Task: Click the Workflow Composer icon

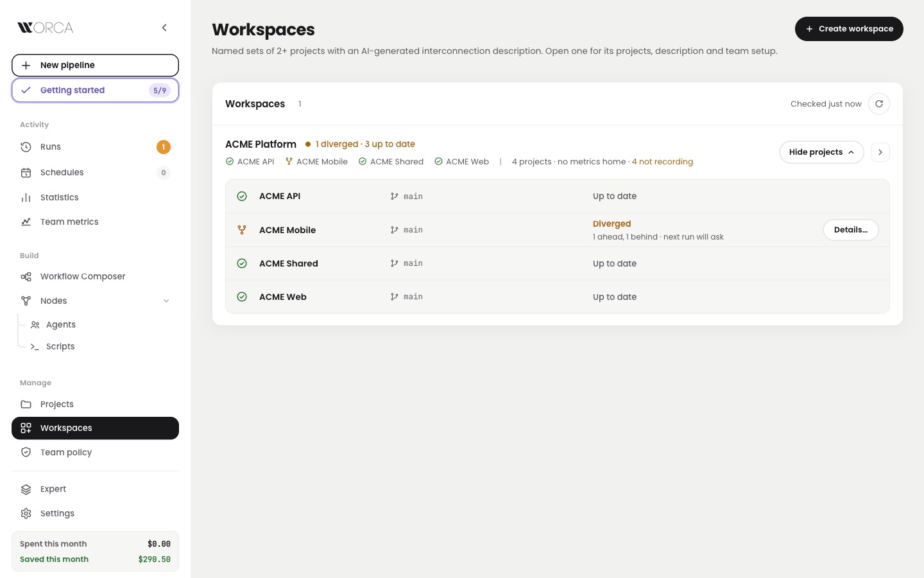Action: pyautogui.click(x=26, y=277)
